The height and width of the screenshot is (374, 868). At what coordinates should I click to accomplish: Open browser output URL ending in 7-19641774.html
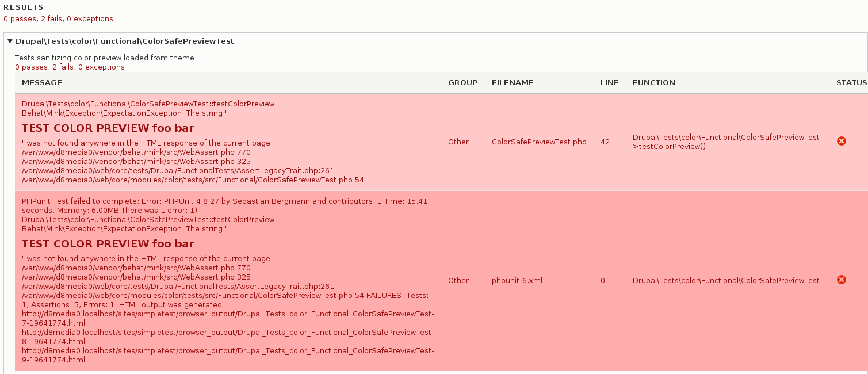coord(228,319)
